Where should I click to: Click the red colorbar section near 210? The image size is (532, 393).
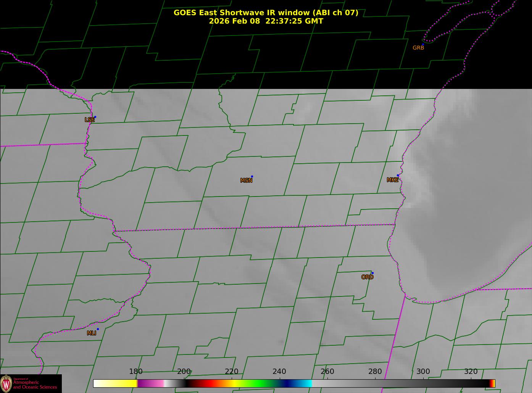[208, 383]
